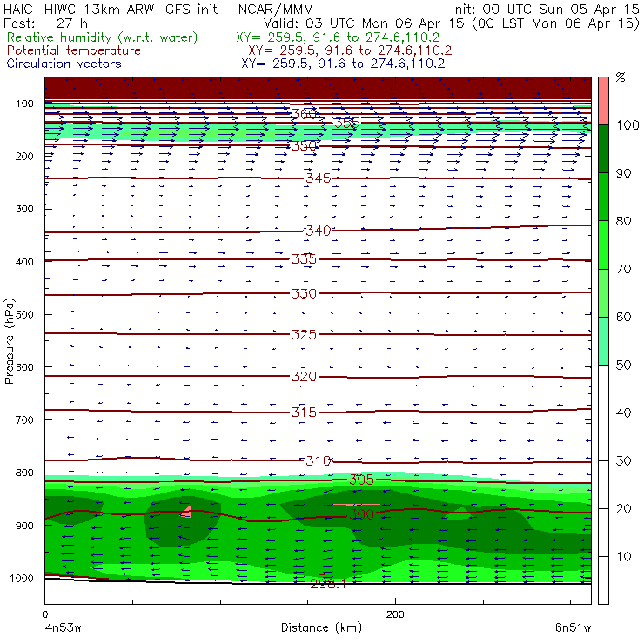Viewport: 644px width, 644px height.
Task: Click the colorbar 80 label
Action: click(623, 221)
